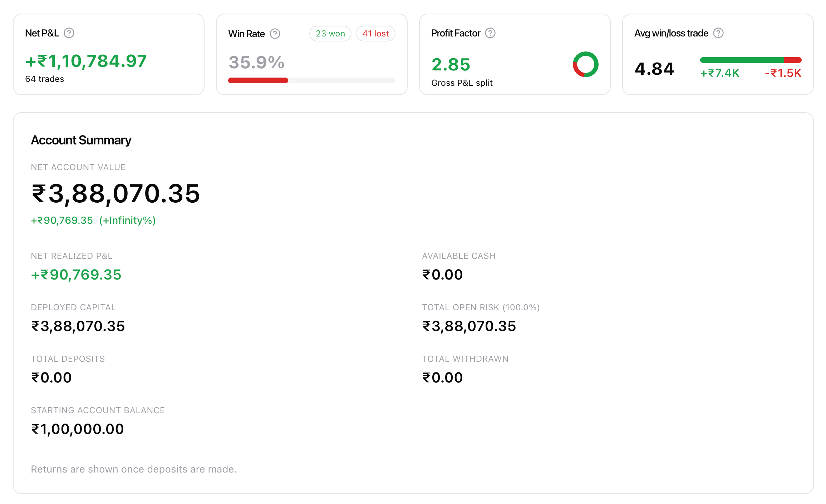Open the Win Rate help tooltip icon
Image resolution: width=826 pixels, height=504 pixels.
point(275,34)
